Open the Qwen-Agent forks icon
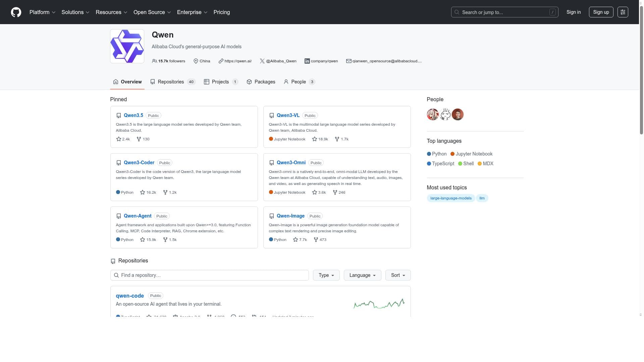This screenshot has height=362, width=644. [x=165, y=240]
